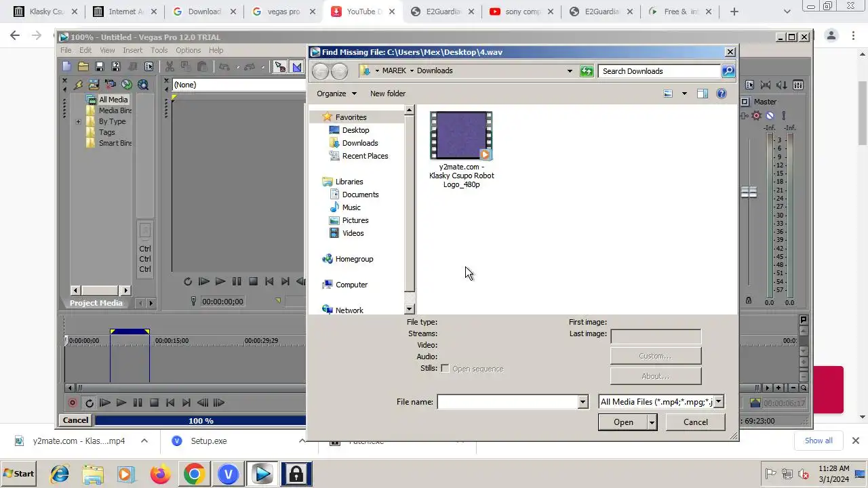
Task: Click Capture Video icon in Project Media
Action: (110, 85)
